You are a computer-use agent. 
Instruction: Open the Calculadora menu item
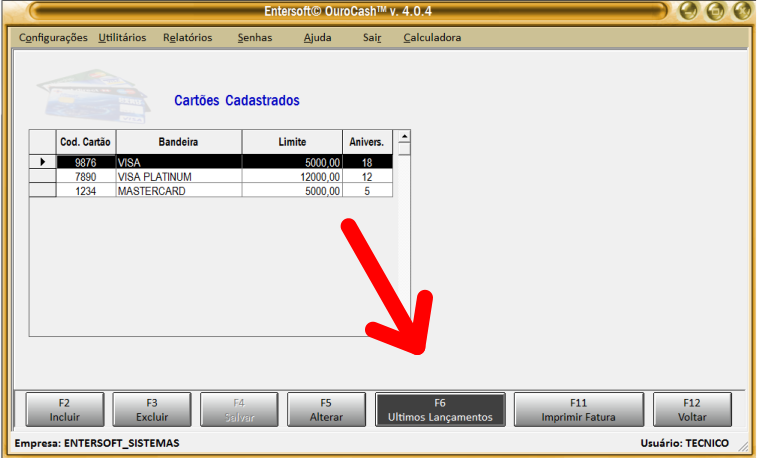432,37
